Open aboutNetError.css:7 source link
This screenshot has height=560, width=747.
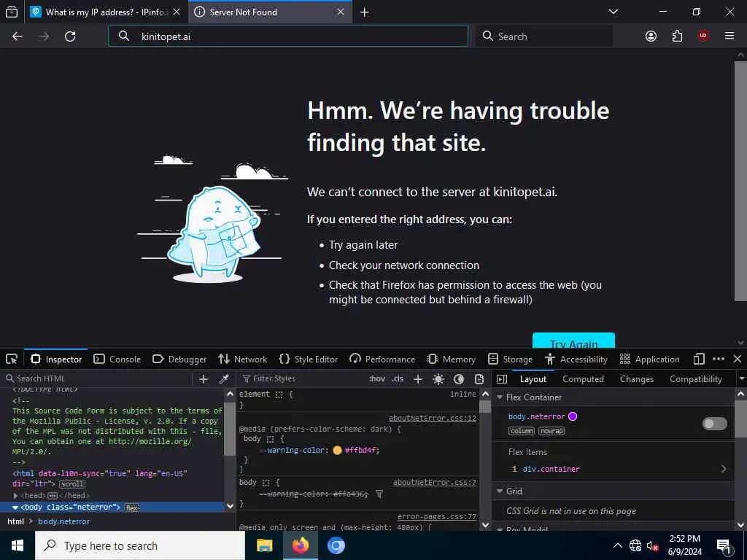coord(435,483)
